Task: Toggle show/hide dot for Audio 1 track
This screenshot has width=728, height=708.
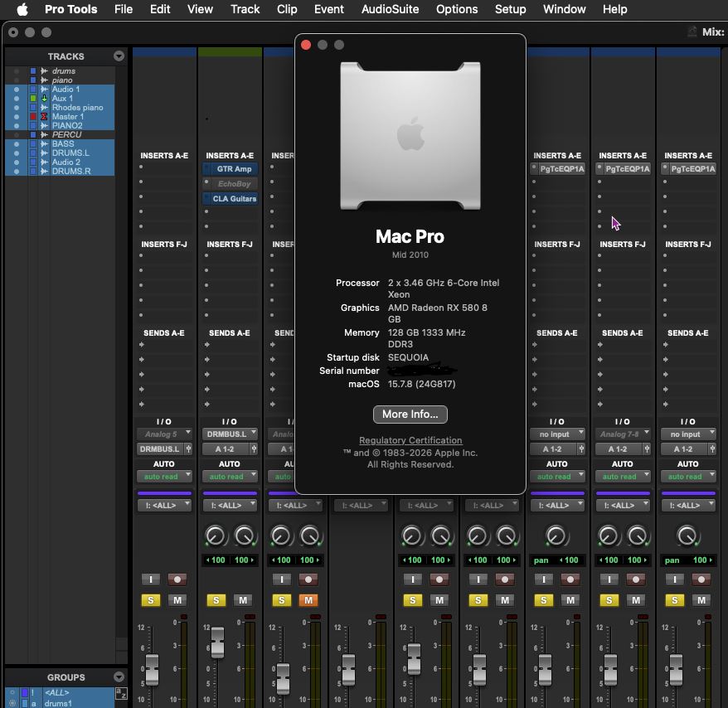Action: 17,90
